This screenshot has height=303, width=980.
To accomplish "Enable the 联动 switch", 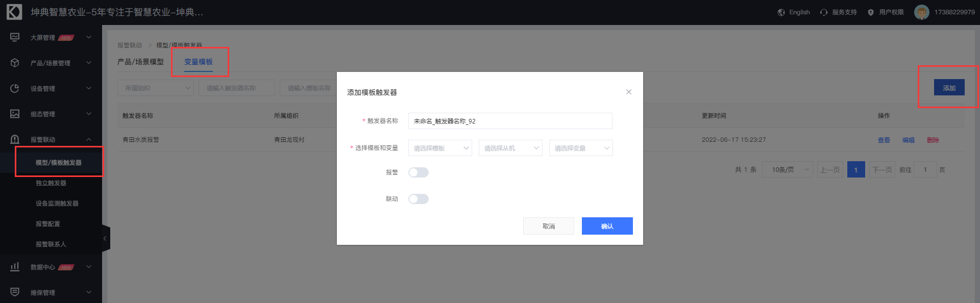I will pyautogui.click(x=419, y=199).
